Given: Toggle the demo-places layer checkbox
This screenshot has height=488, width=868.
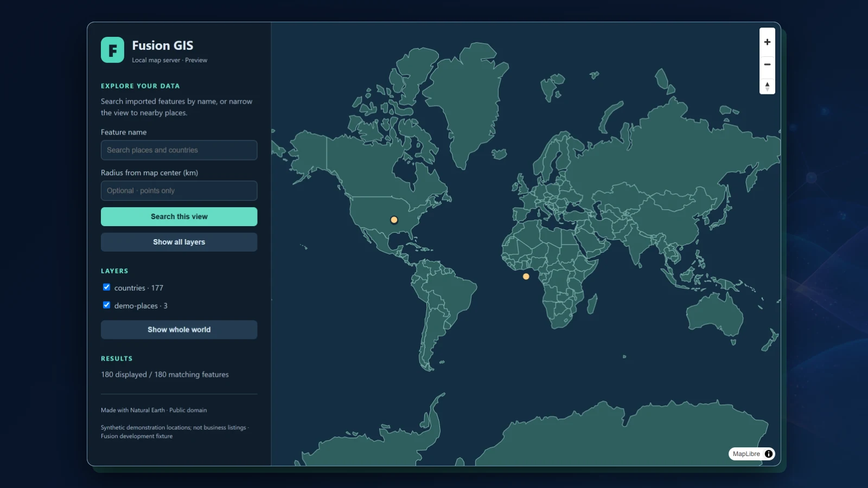Looking at the screenshot, I should click(107, 305).
